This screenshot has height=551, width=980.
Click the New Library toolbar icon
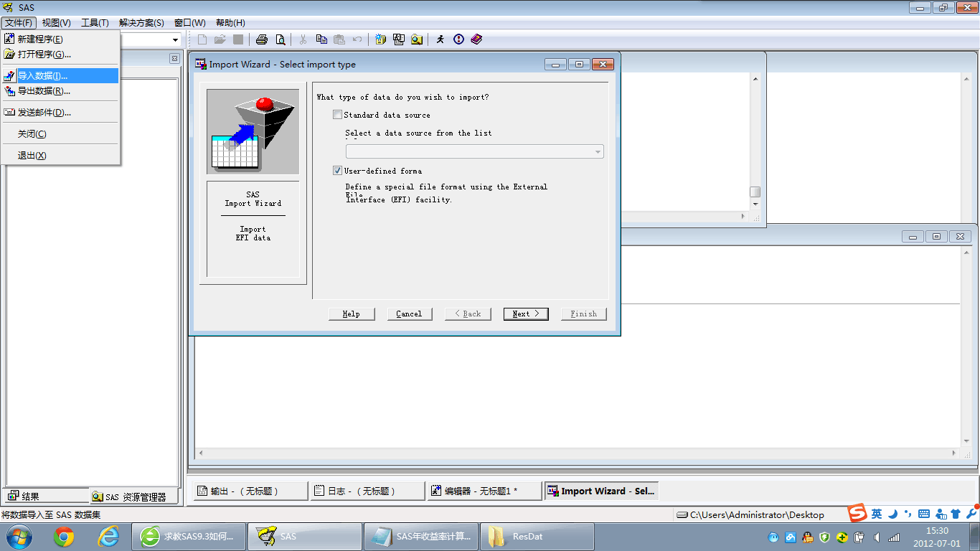pyautogui.click(x=381, y=39)
